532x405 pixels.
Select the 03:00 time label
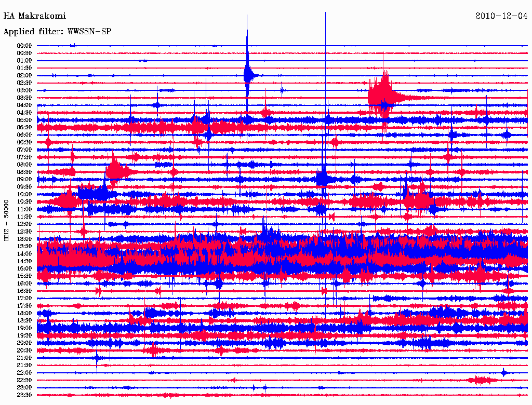tap(24, 90)
